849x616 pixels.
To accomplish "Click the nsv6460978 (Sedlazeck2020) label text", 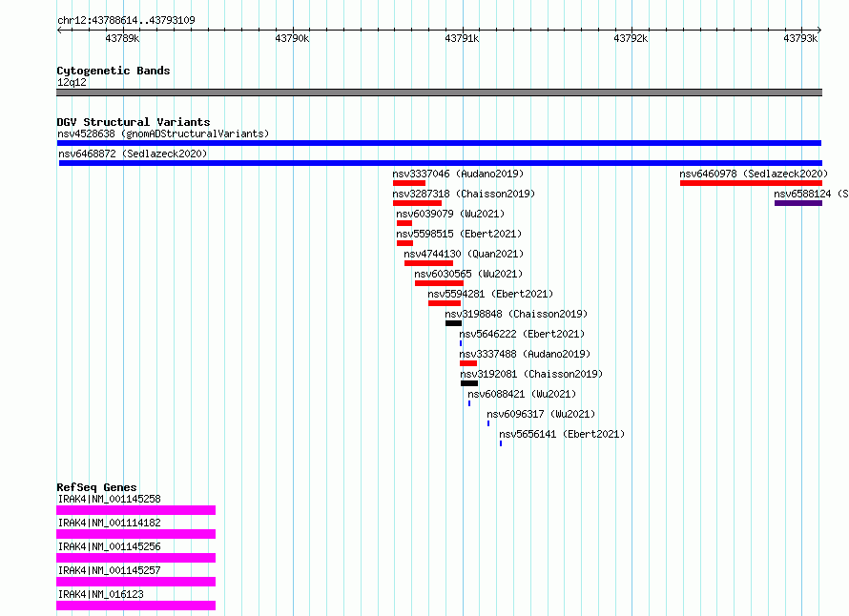I will point(754,174).
